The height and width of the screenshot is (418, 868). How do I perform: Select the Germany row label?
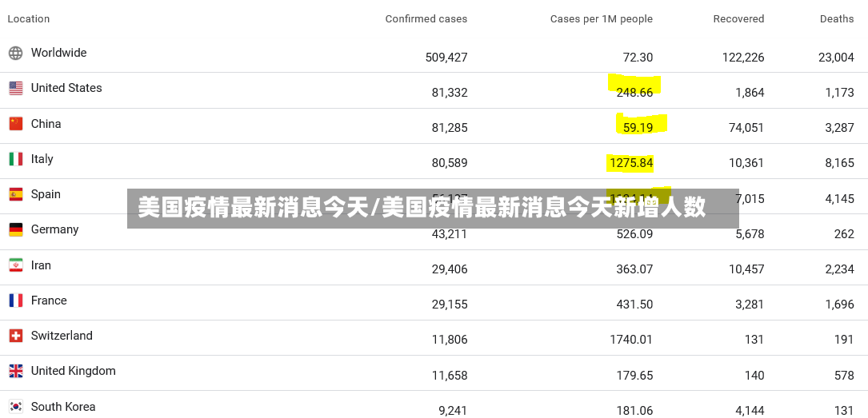pos(55,229)
